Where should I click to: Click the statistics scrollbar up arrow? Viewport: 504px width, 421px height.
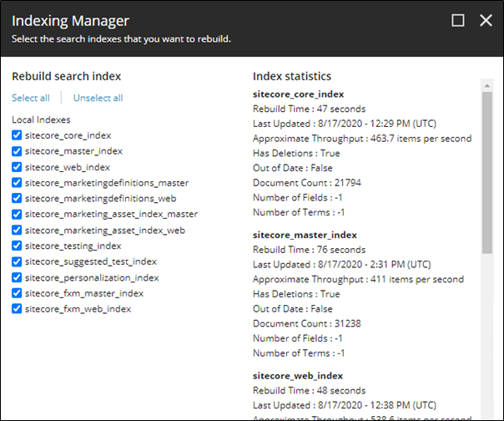point(487,85)
